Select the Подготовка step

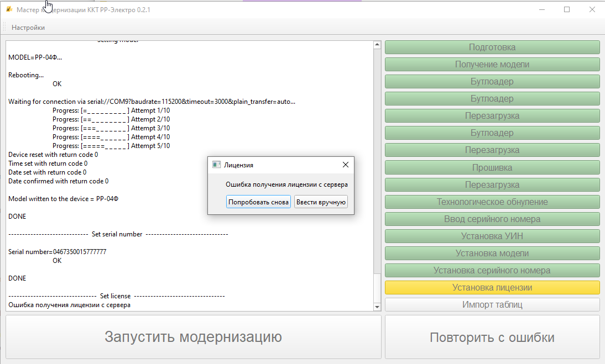(x=492, y=48)
